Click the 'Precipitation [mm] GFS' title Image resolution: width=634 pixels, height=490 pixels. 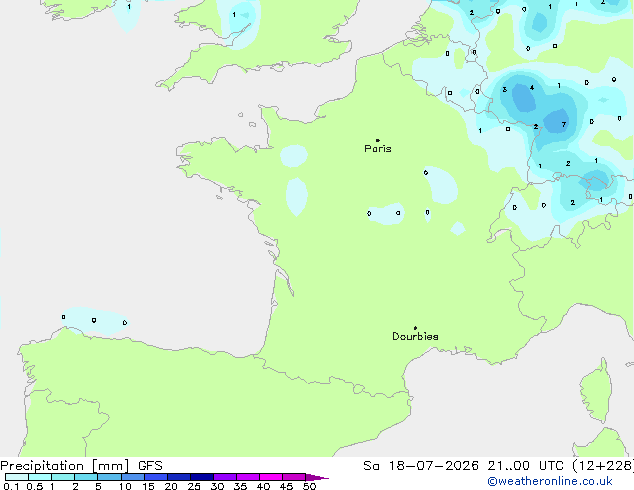[81, 466]
